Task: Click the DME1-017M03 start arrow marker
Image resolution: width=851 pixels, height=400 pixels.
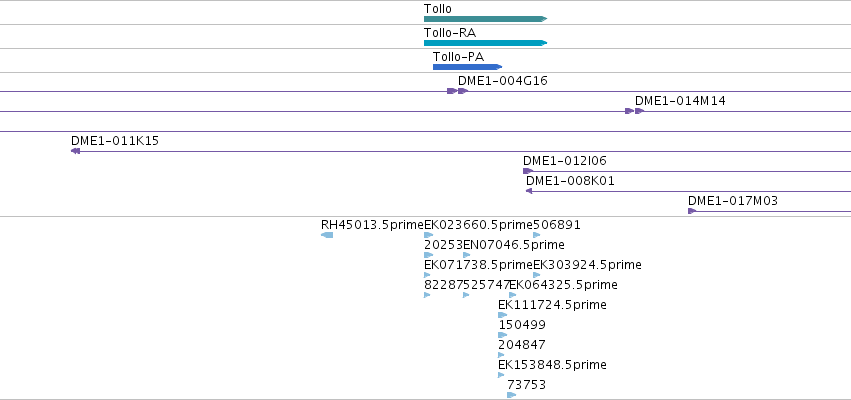Action: [692, 211]
